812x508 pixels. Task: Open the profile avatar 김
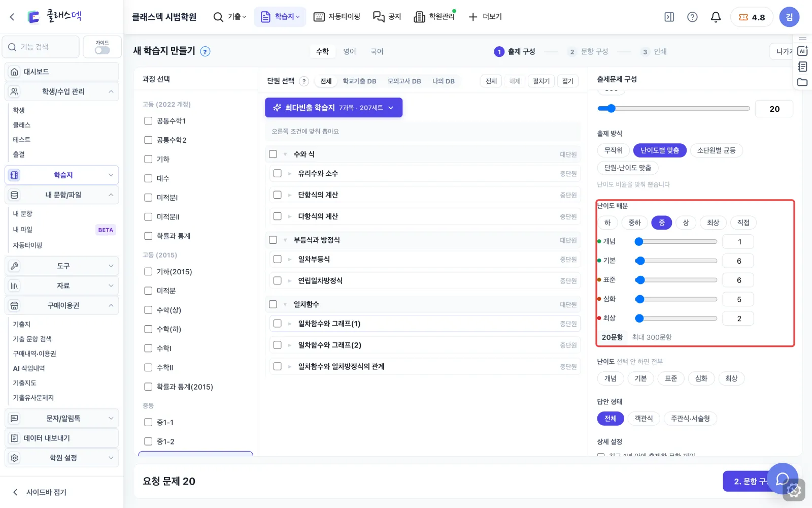789,17
